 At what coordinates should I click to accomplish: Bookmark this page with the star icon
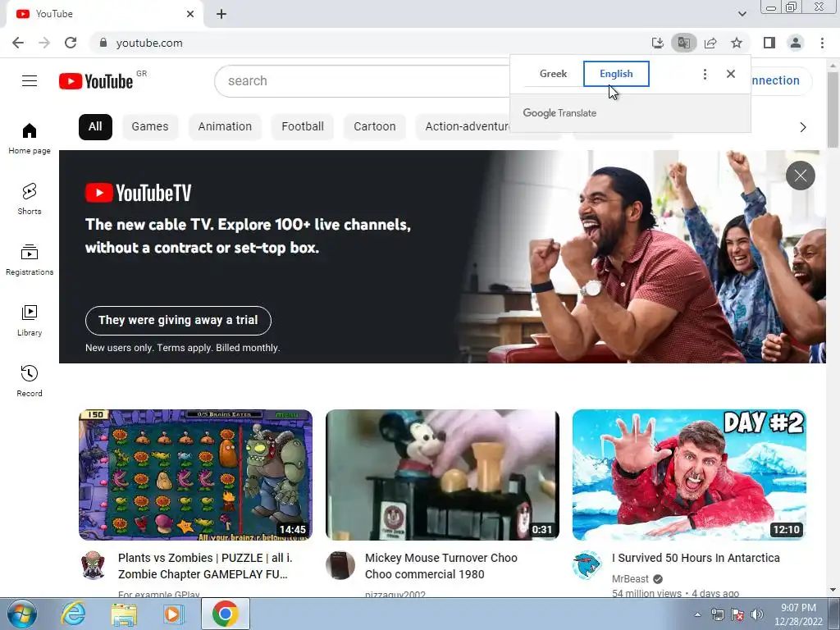[x=737, y=43]
